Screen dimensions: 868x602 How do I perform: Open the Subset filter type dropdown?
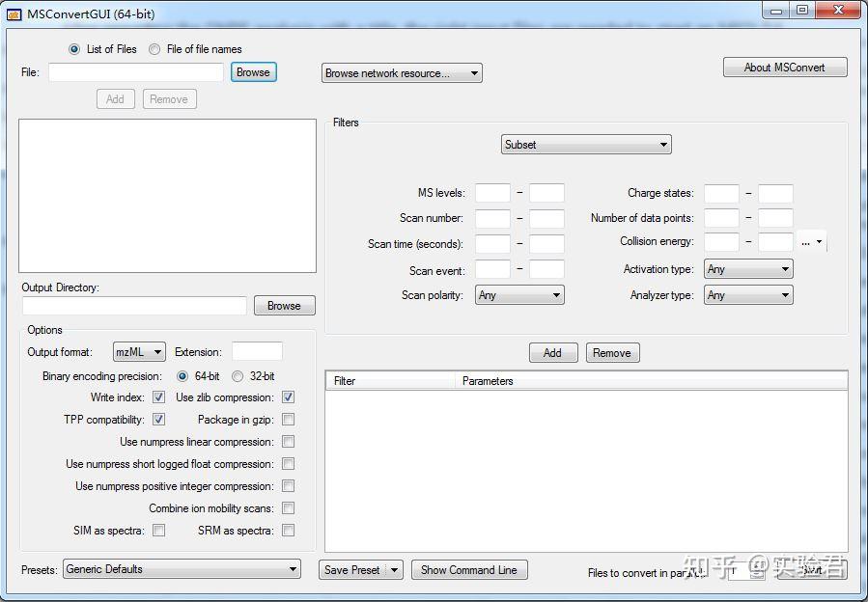(586, 145)
